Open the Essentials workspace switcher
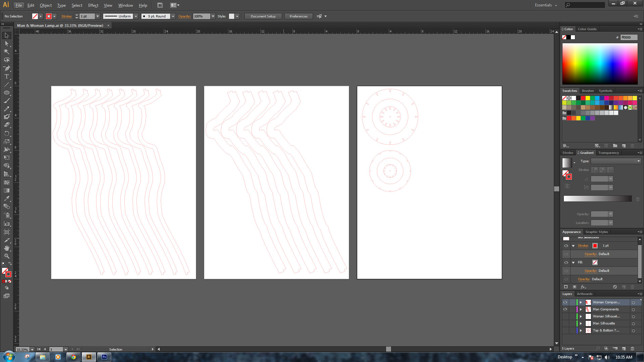 (x=546, y=5)
